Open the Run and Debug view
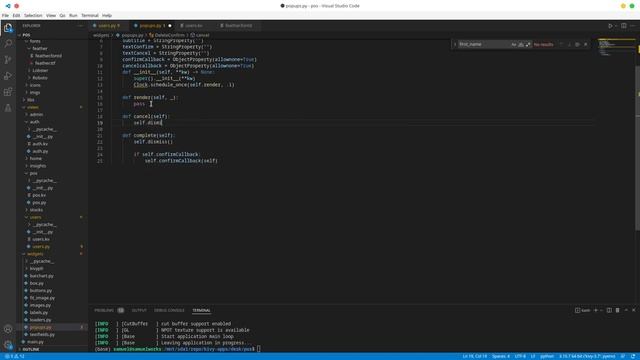The image size is (640, 360). (x=8, y=76)
